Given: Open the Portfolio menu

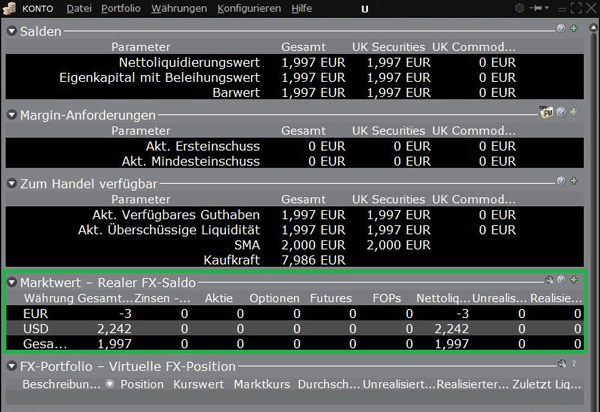Looking at the screenshot, I should point(121,8).
